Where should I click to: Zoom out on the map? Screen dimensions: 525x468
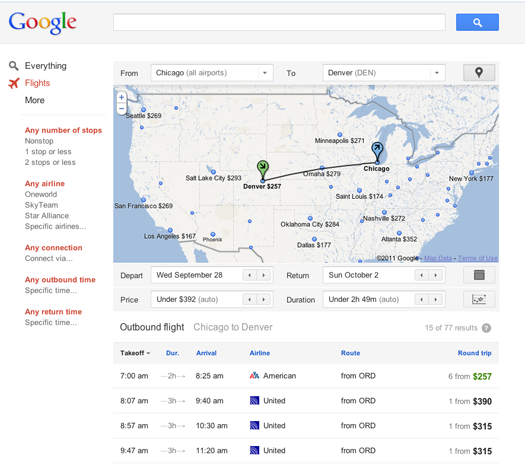click(x=122, y=108)
